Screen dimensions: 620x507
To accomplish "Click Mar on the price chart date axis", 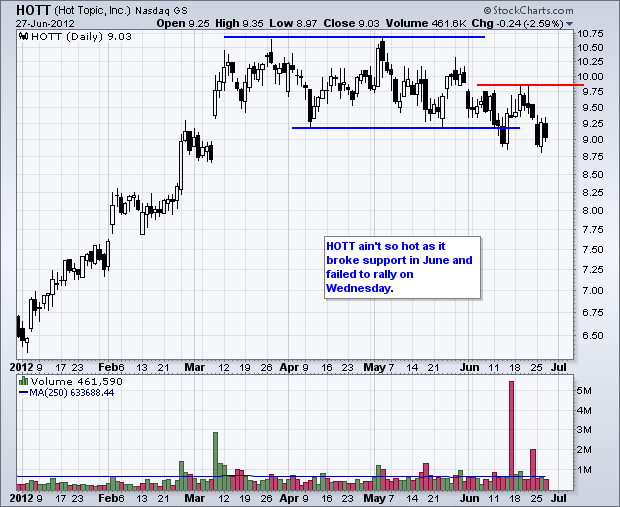I will [195, 367].
